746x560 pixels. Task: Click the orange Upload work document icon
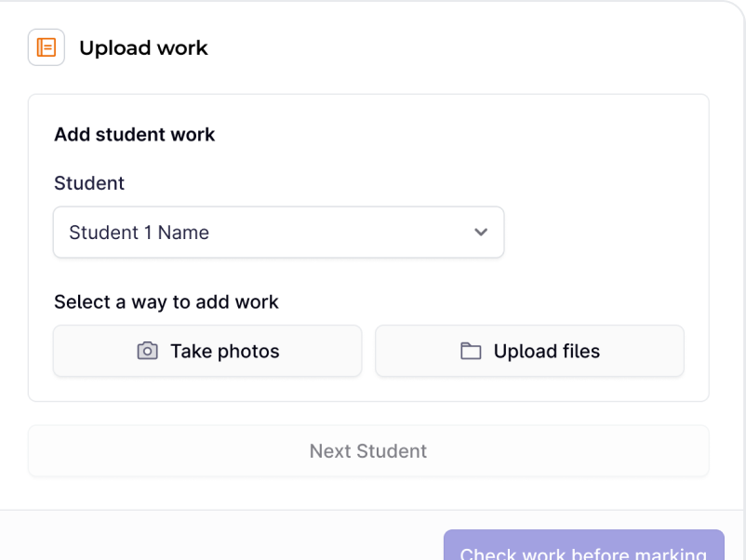coord(47,47)
